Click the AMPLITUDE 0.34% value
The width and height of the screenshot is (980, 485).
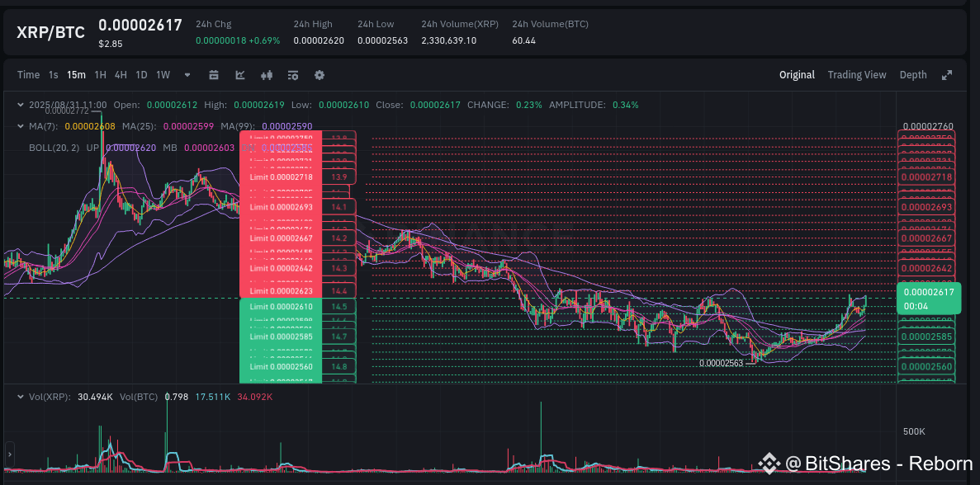tap(626, 105)
